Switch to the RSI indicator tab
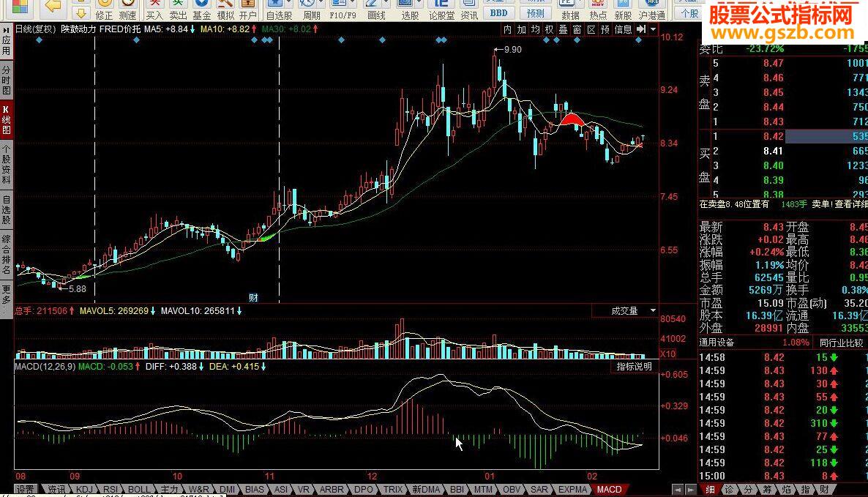This screenshot has height=497, width=868. (111, 490)
